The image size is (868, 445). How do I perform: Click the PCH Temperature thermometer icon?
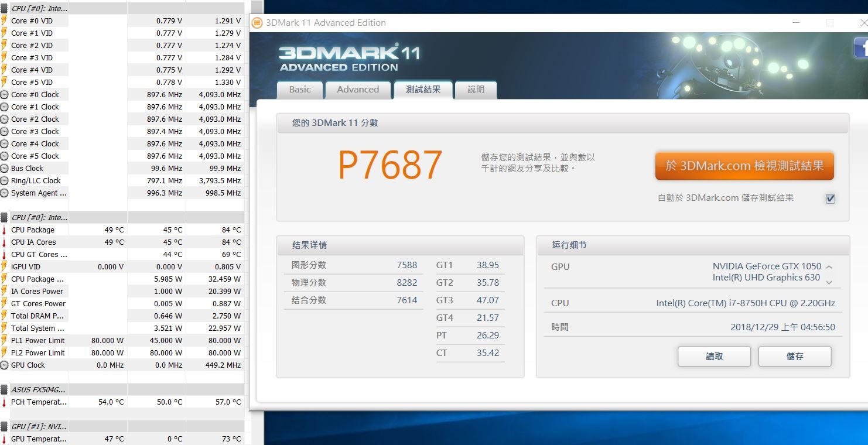pos(5,402)
